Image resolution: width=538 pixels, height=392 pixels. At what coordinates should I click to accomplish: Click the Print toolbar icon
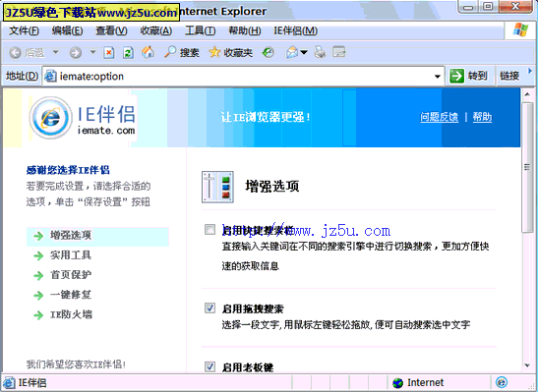tap(320, 52)
